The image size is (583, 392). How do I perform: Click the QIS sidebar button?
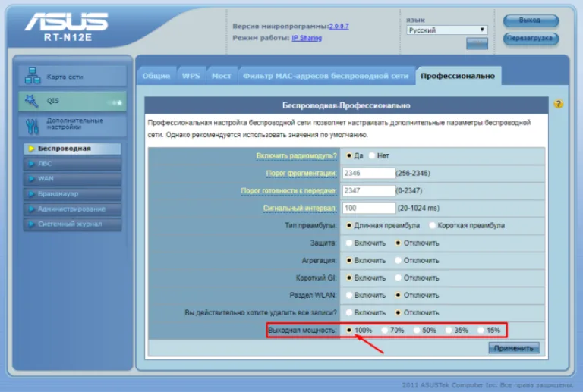[73, 102]
